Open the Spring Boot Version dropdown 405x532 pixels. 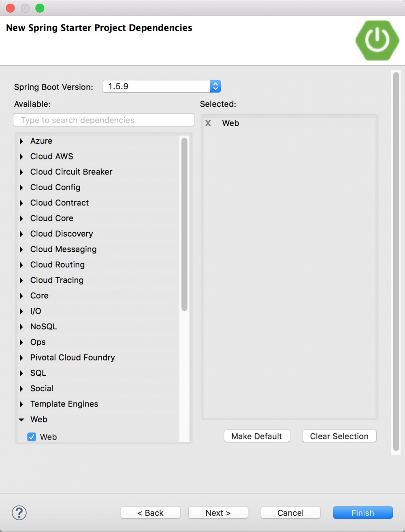click(215, 86)
